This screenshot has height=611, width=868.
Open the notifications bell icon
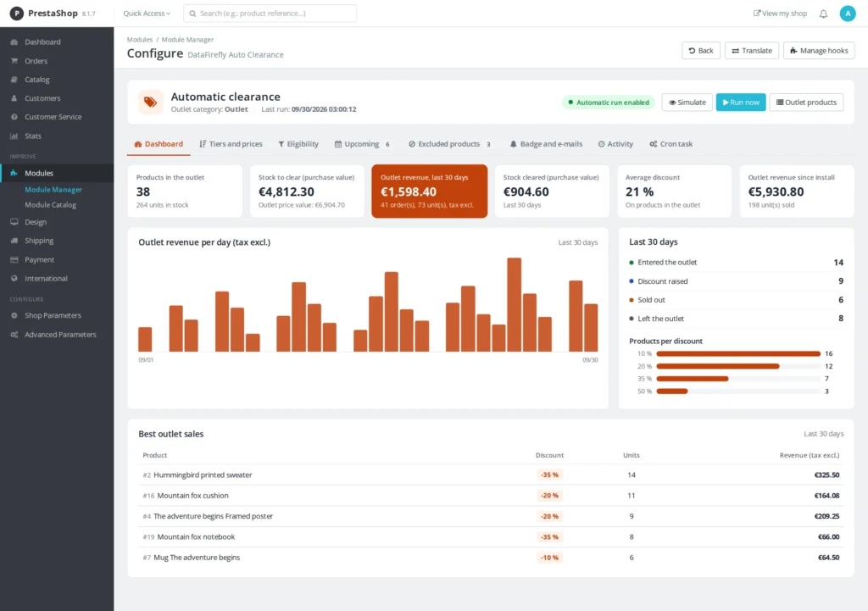click(x=823, y=14)
